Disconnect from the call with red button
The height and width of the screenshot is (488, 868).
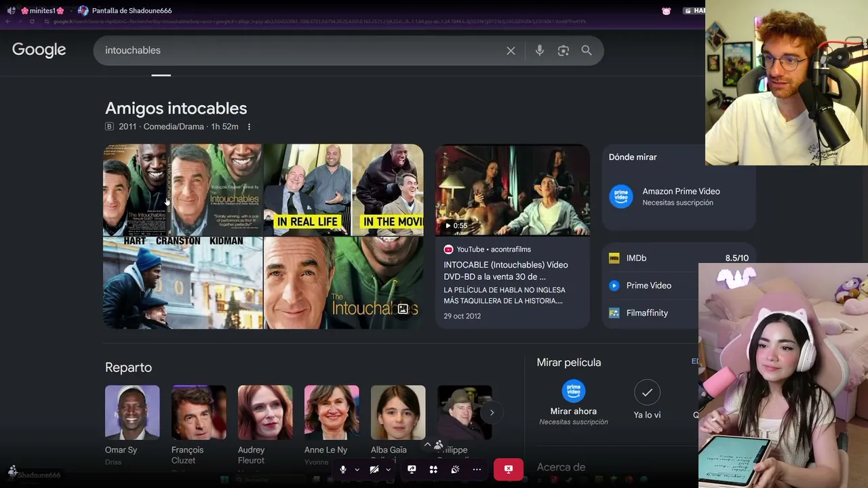(x=509, y=469)
